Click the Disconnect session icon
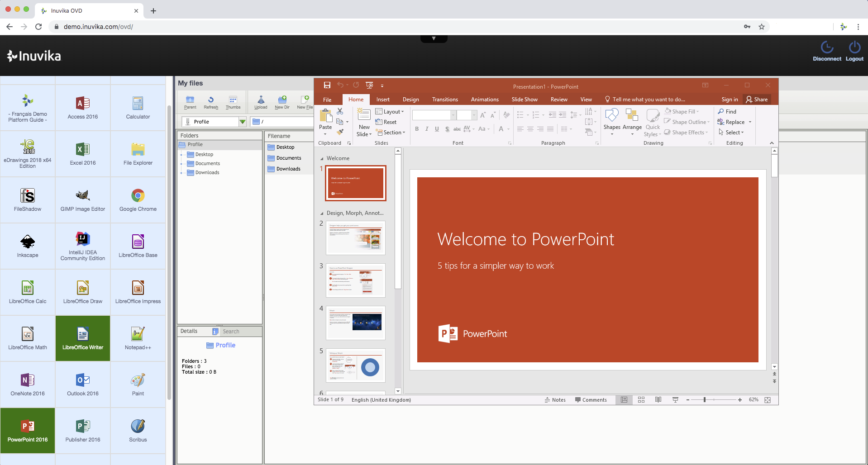This screenshot has height=465, width=868. point(826,51)
